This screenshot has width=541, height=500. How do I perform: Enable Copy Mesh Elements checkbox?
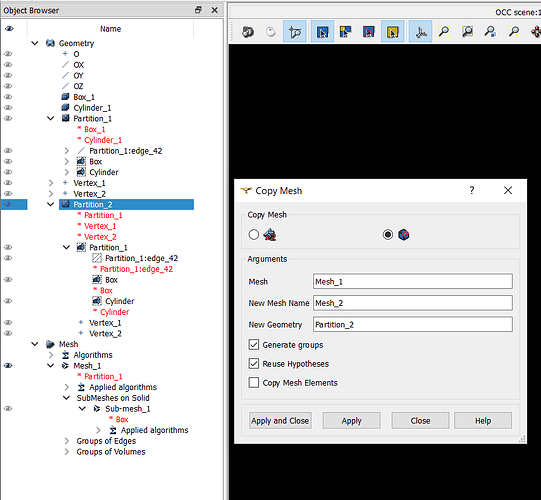[254, 383]
